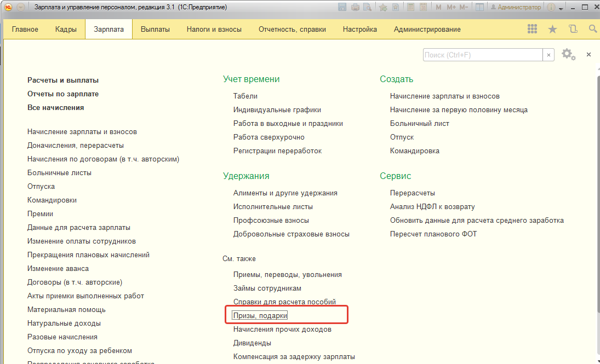Open Отпуска link in left column
The height and width of the screenshot is (364, 600).
point(41,187)
